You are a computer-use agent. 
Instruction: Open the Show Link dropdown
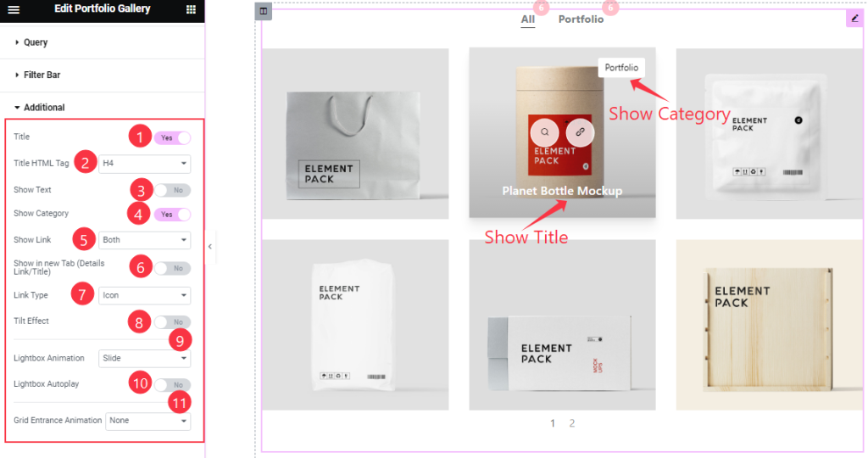[144, 240]
